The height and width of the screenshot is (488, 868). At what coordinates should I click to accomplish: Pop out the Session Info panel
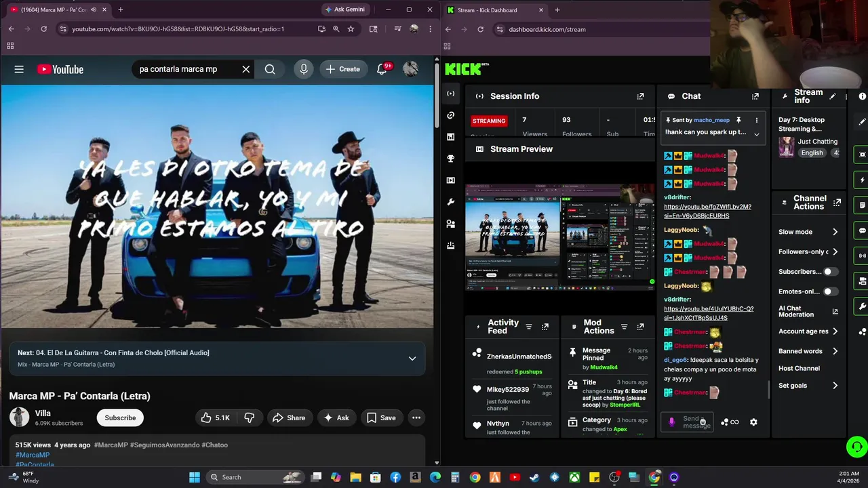coord(640,96)
